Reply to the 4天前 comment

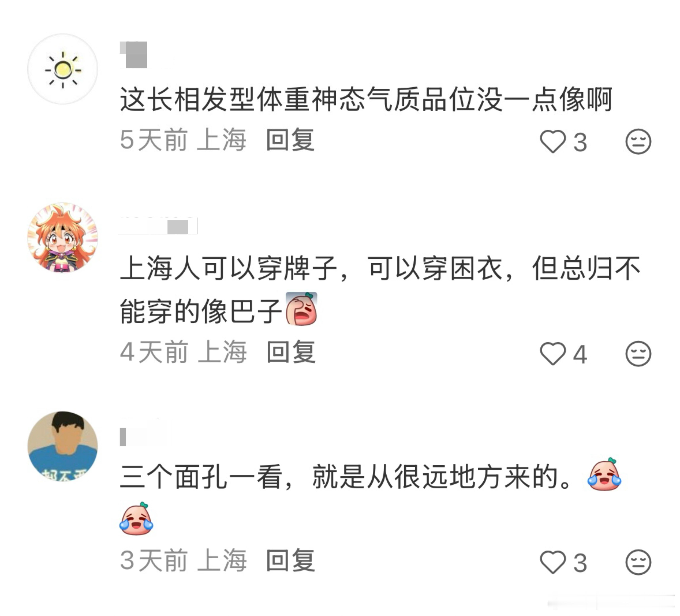point(291,352)
